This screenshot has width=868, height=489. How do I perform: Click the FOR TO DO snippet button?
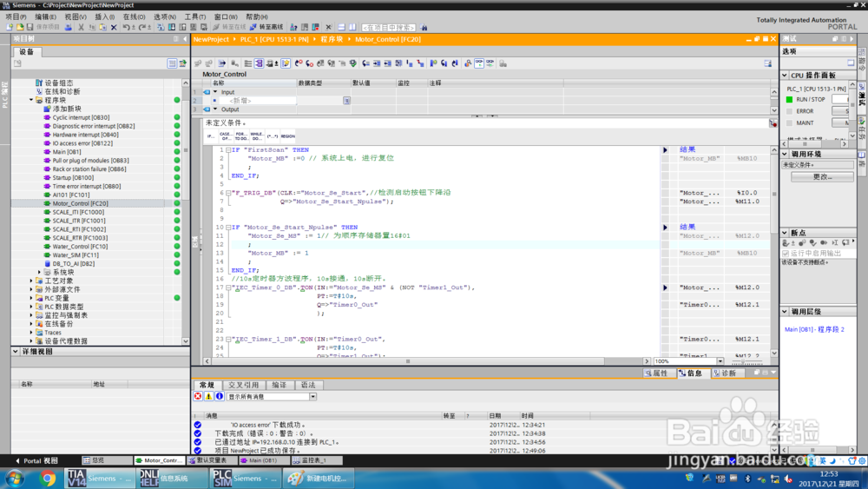[241, 136]
